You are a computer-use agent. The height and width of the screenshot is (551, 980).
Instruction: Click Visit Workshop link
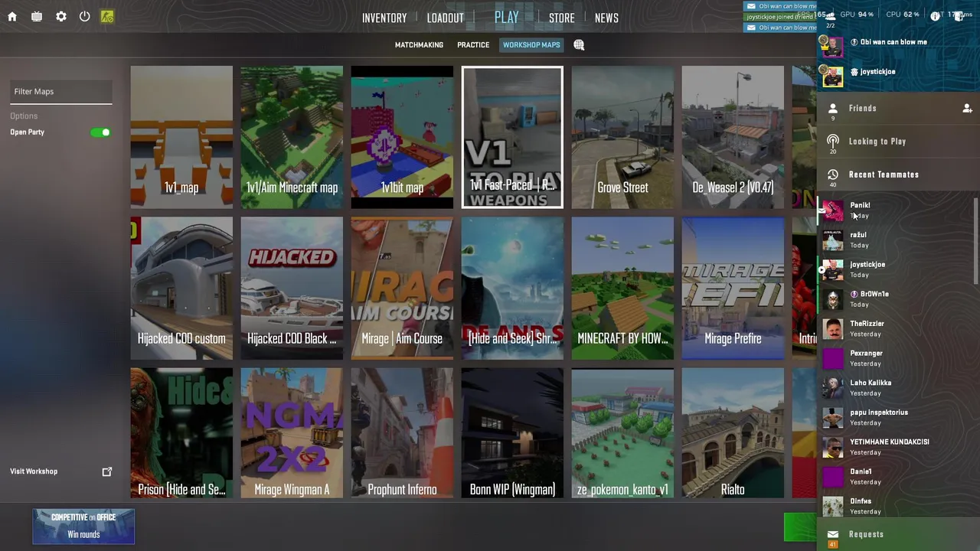coord(34,471)
